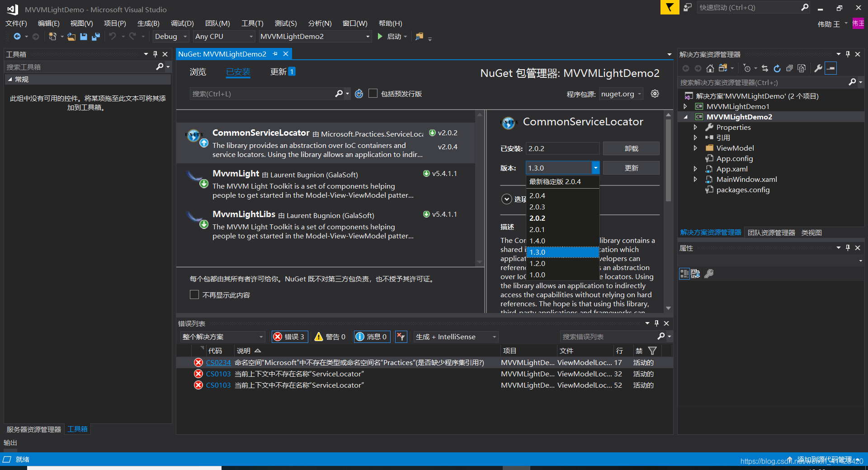Expand the ViewModel folder node
The height and width of the screenshot is (470, 868).
click(695, 148)
